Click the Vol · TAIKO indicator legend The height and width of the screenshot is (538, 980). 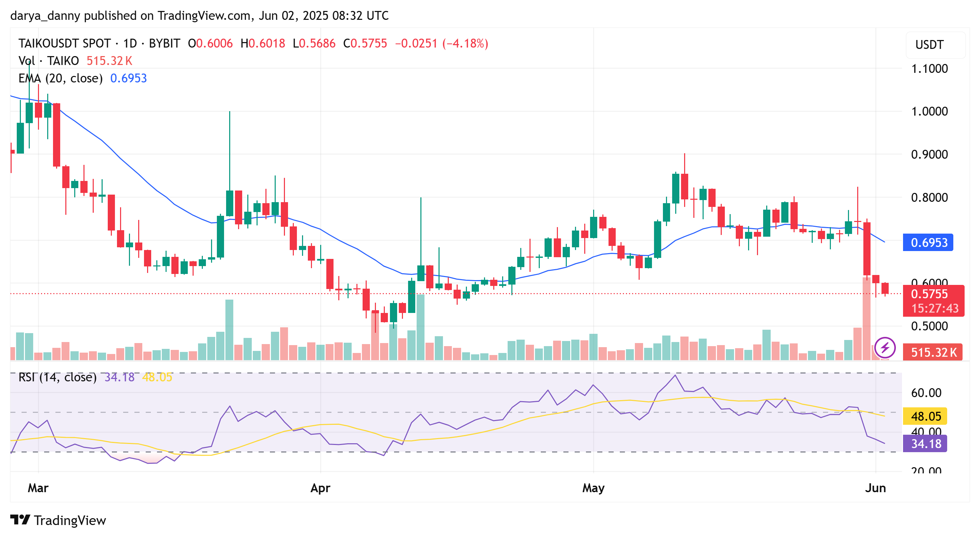click(x=48, y=61)
